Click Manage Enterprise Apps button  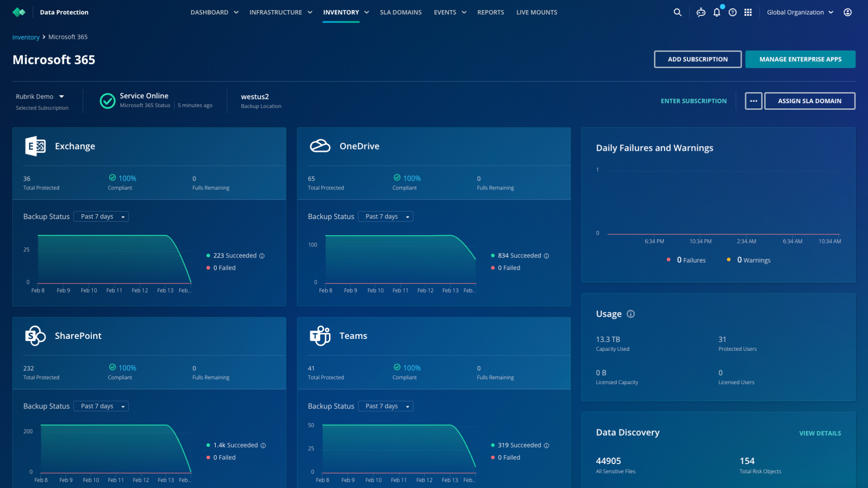coord(800,59)
